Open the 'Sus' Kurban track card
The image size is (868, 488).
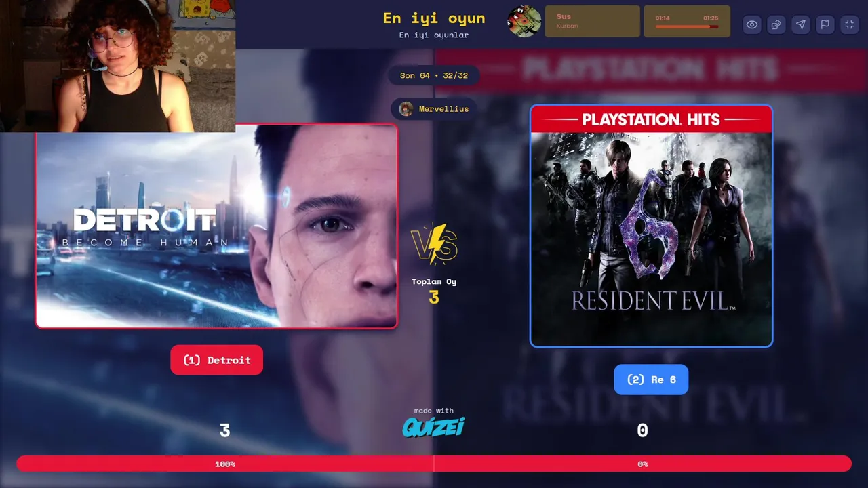593,21
